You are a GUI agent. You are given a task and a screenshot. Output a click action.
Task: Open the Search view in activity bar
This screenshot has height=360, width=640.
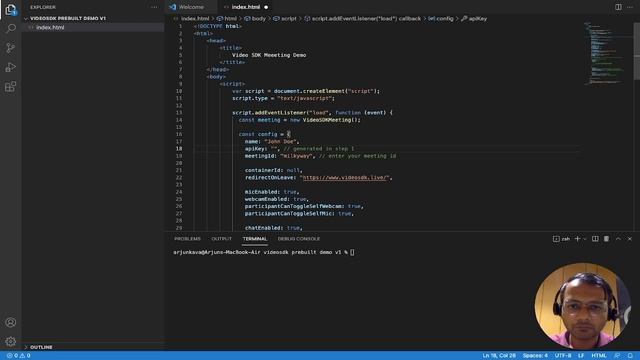(11, 29)
